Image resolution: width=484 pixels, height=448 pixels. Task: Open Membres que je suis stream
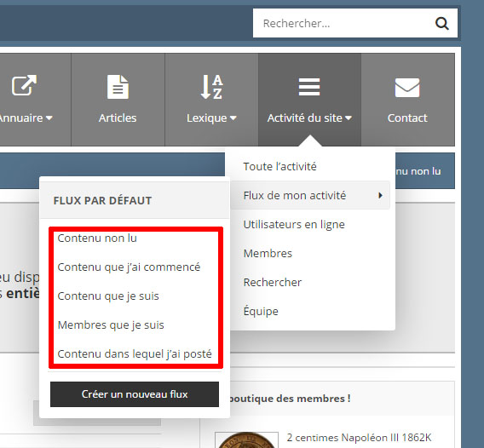(x=111, y=325)
